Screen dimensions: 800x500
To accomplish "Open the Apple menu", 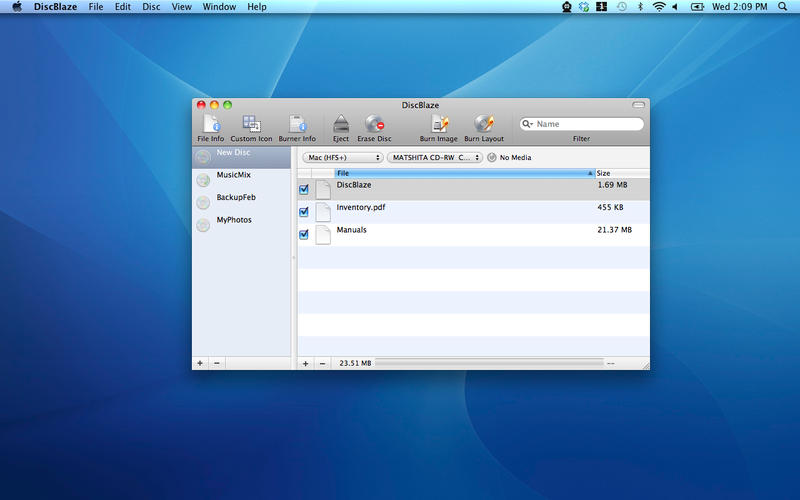I will pyautogui.click(x=17, y=7).
